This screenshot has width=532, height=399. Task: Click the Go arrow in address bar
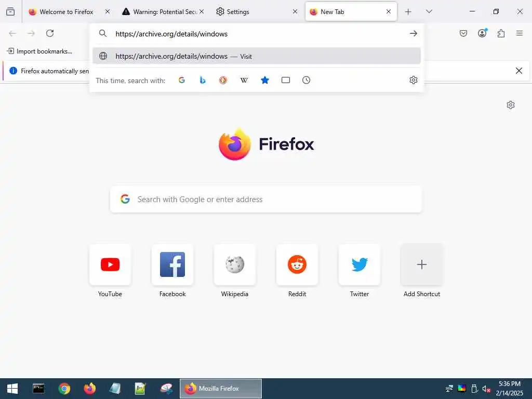(x=413, y=34)
